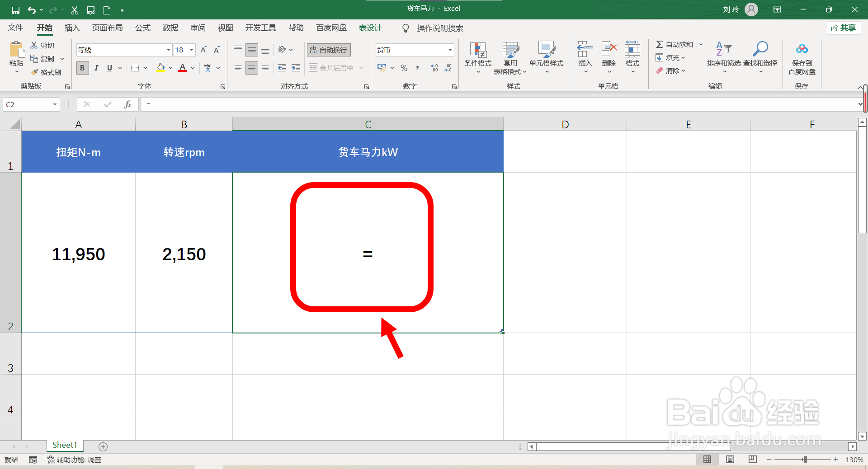Toggle right text alignment
868x469 pixels.
265,68
